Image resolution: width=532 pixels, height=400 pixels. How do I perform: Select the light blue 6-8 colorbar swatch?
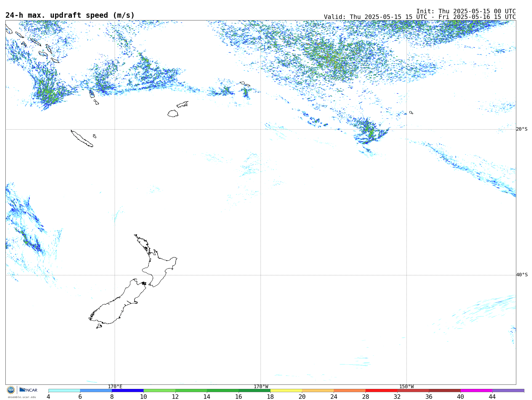[96, 390]
